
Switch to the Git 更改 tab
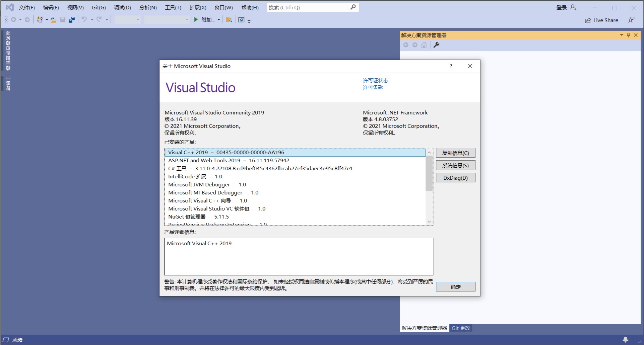pyautogui.click(x=461, y=328)
